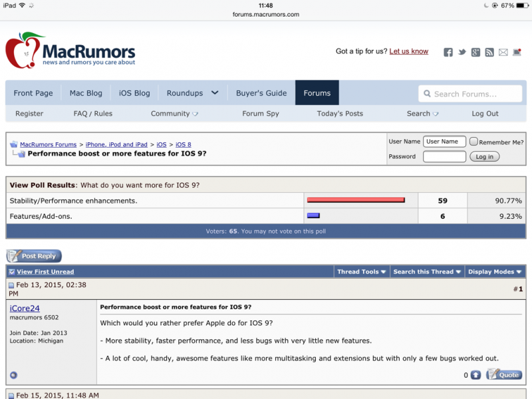This screenshot has height=399, width=532.
Task: Open the Thread Tools dropdown
Action: point(361,271)
